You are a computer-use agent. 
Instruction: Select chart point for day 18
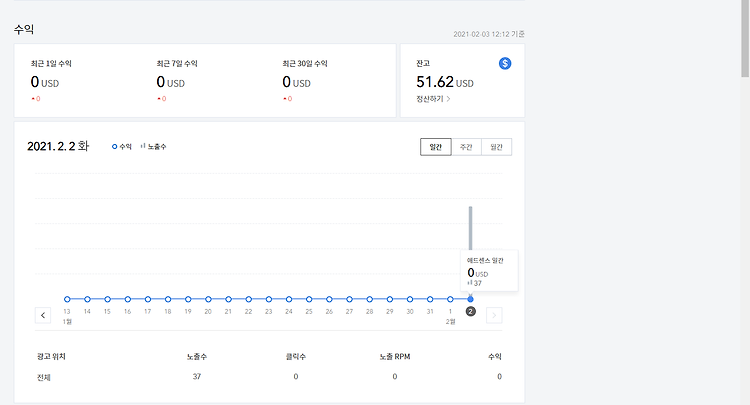point(168,299)
